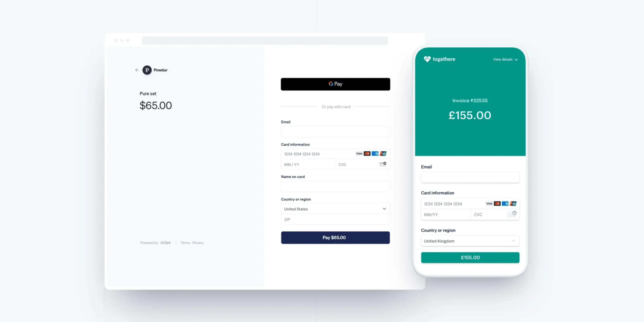Viewport: 644px width, 322px height.
Task: Click the Google Pay button icon
Action: [335, 84]
